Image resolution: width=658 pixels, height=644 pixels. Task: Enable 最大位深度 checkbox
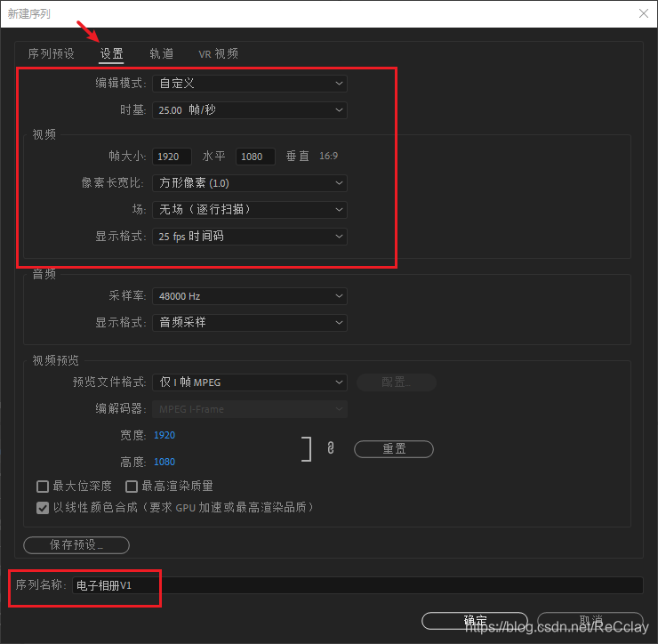tap(43, 487)
